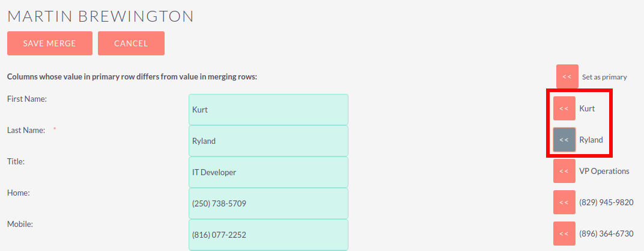Click the Set as primary text

604,77
